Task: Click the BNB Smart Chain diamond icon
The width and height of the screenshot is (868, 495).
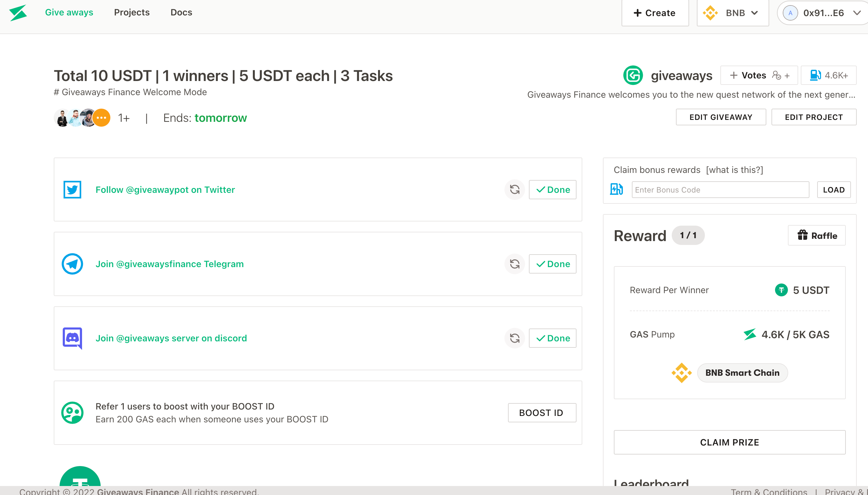Action: (x=681, y=373)
